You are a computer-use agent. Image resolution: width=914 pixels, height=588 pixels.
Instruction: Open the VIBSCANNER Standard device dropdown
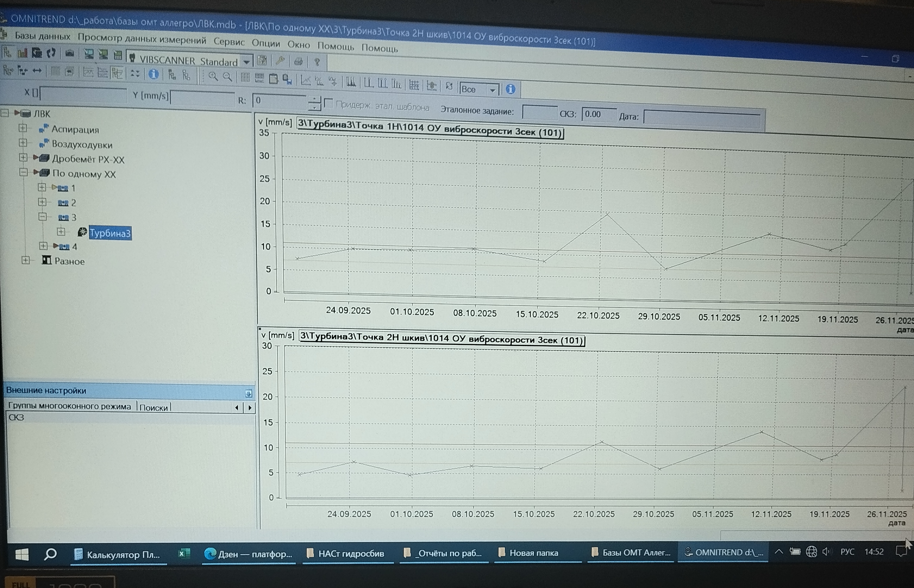(247, 62)
